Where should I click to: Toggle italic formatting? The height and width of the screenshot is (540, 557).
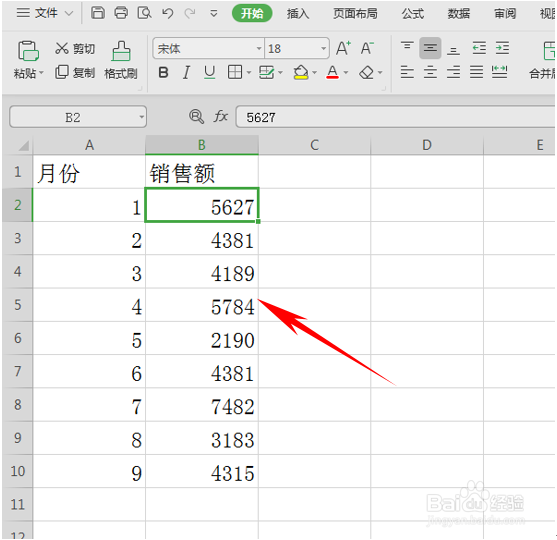[186, 72]
